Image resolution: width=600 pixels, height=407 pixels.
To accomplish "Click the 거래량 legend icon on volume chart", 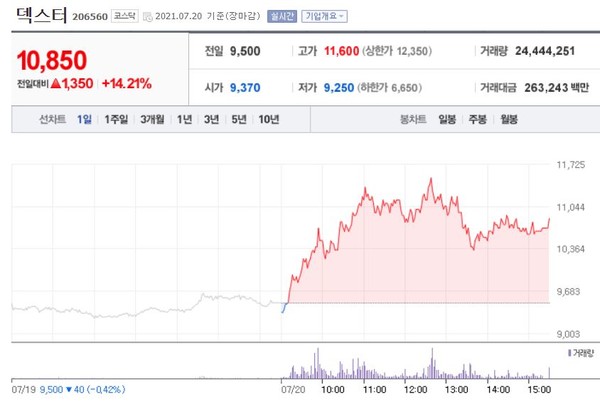I will pos(569,353).
